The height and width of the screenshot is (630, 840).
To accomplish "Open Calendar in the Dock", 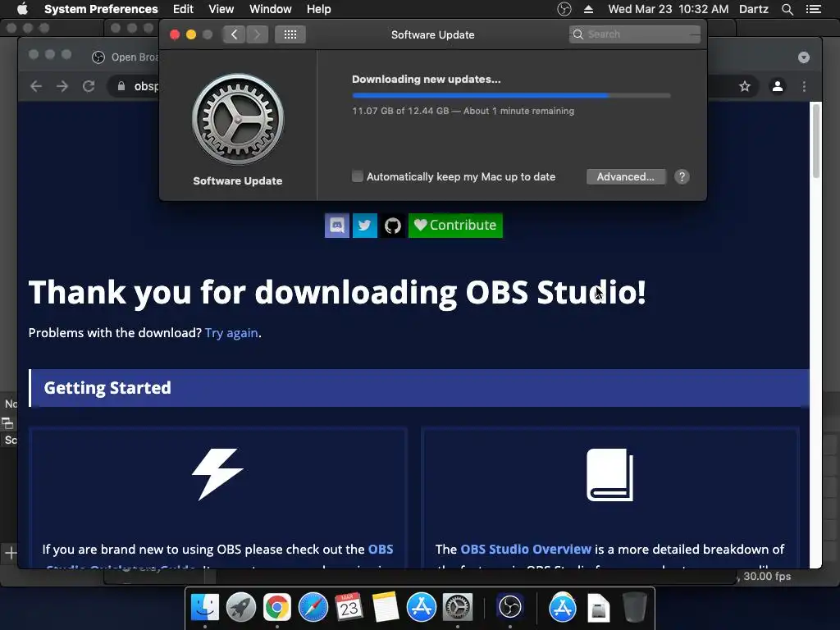I will click(349, 608).
